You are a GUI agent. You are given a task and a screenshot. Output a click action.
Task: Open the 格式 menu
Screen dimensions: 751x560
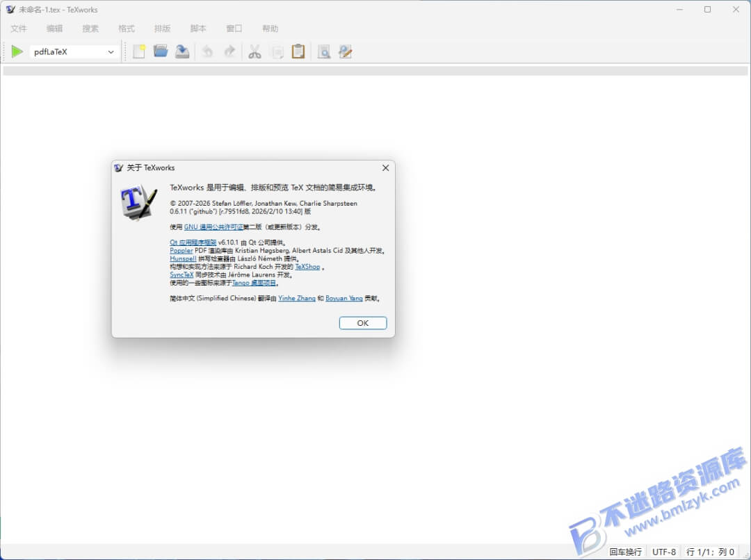pyautogui.click(x=127, y=28)
